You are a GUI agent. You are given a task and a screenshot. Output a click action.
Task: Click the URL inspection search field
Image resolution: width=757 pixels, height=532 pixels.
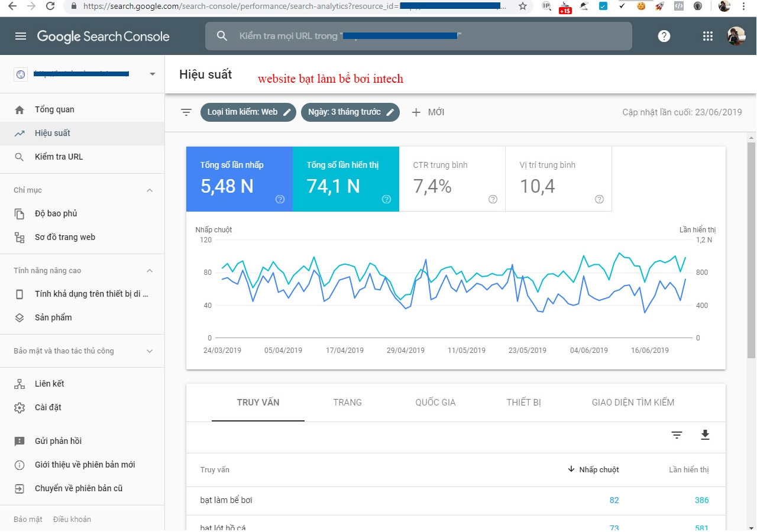tap(418, 36)
